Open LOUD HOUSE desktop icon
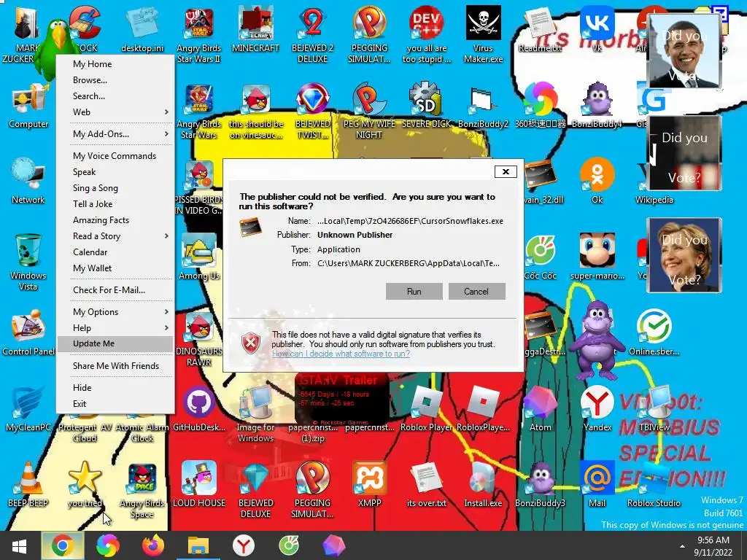747x560 pixels. (198, 485)
